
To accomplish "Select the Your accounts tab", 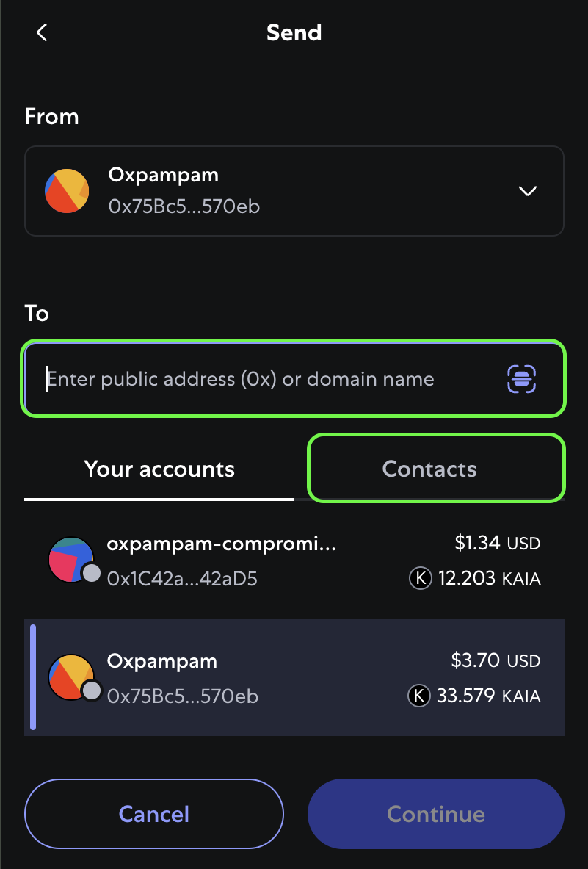I will (159, 469).
